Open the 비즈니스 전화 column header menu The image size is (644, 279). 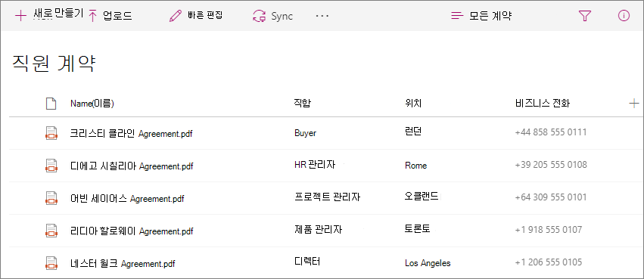[542, 104]
